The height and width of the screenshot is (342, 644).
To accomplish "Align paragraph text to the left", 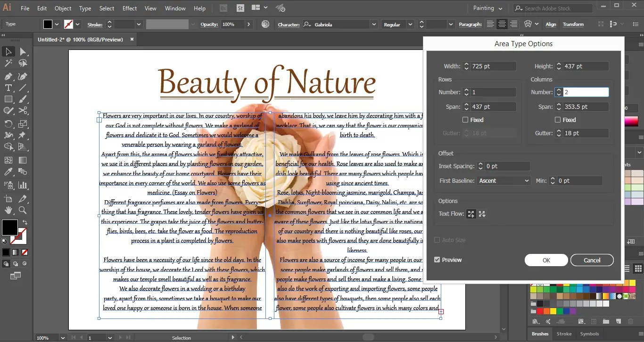I will click(491, 24).
